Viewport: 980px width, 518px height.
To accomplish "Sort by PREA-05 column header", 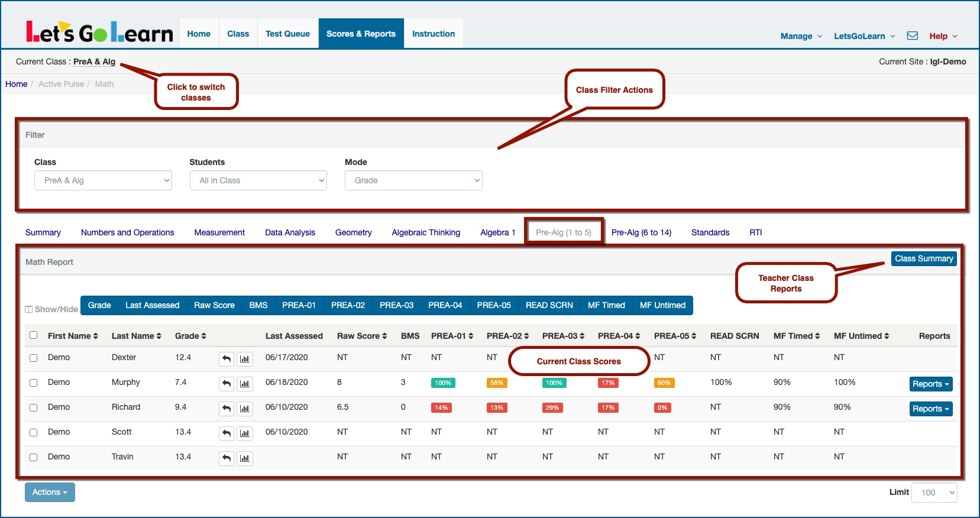I will (x=675, y=336).
